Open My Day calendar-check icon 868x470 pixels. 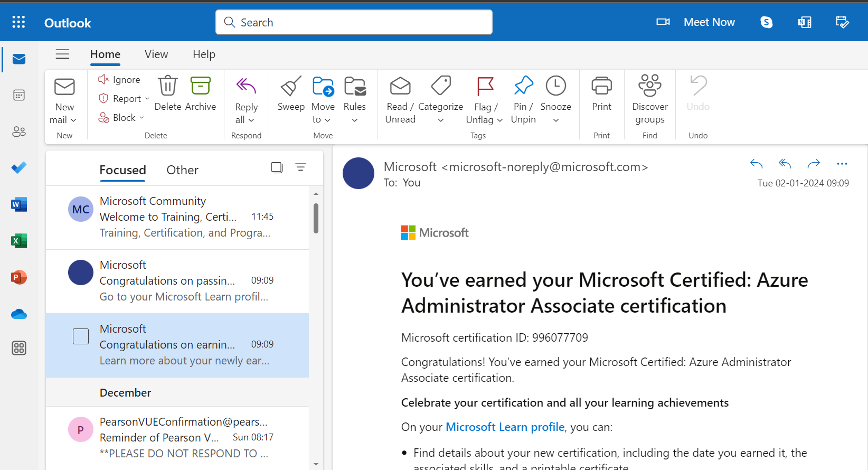(x=842, y=22)
